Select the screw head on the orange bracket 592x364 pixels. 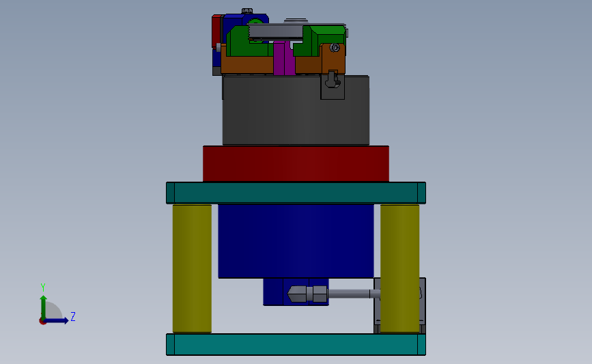(335, 48)
